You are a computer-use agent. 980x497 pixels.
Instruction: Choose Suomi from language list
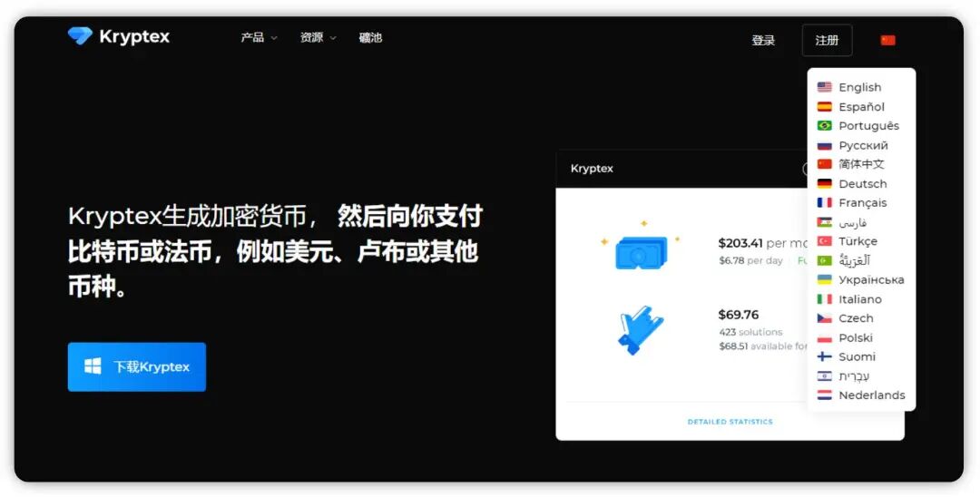tap(857, 356)
